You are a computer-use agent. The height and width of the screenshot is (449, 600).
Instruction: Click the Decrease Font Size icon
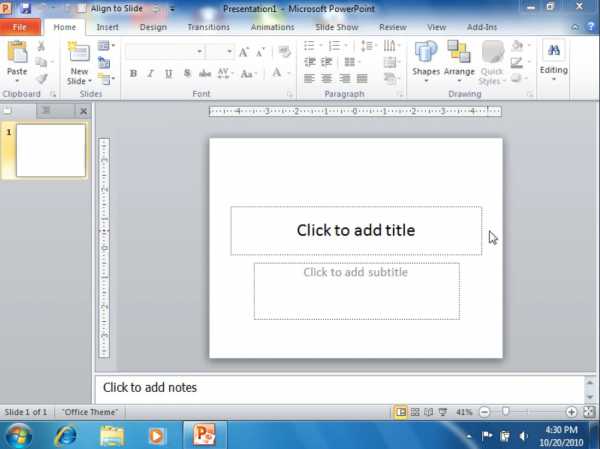coord(261,52)
